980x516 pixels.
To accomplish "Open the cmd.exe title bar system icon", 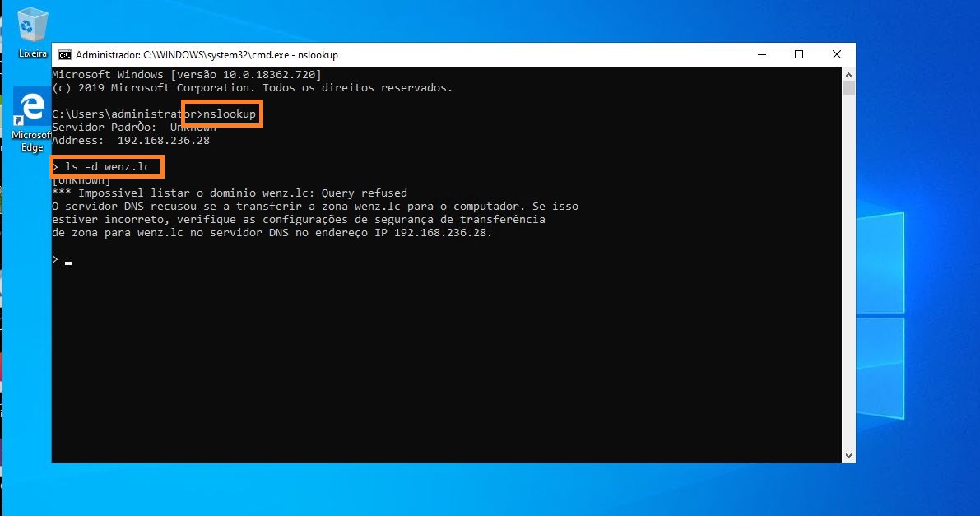I will point(64,55).
